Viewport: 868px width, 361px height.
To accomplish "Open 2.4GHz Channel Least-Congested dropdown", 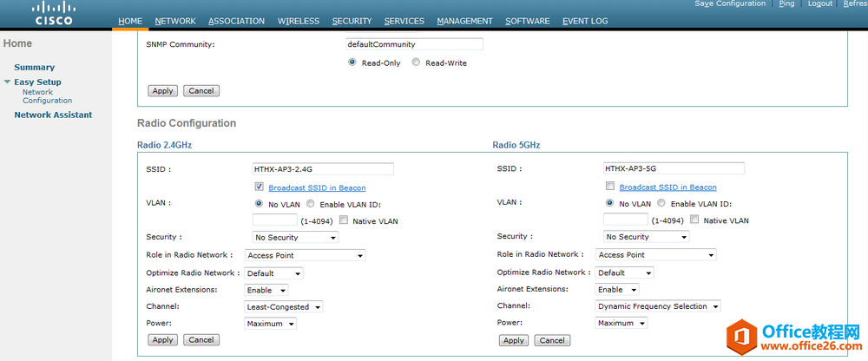I will (284, 306).
